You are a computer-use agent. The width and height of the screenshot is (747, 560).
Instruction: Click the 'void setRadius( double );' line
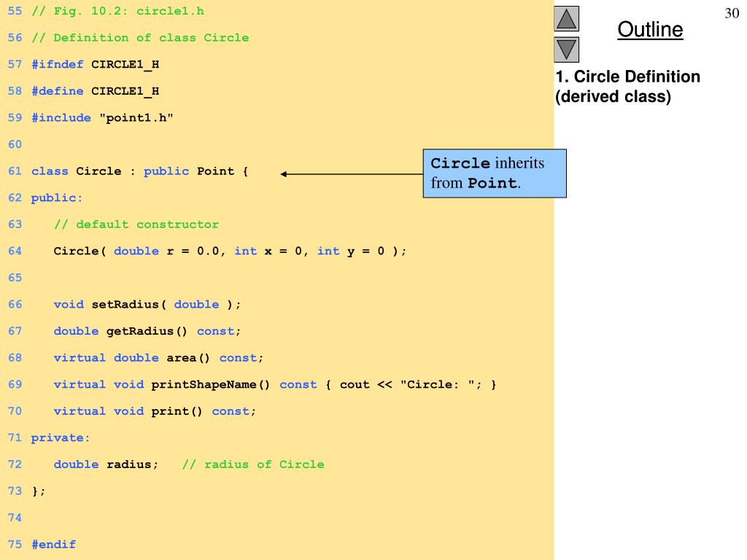147,304
